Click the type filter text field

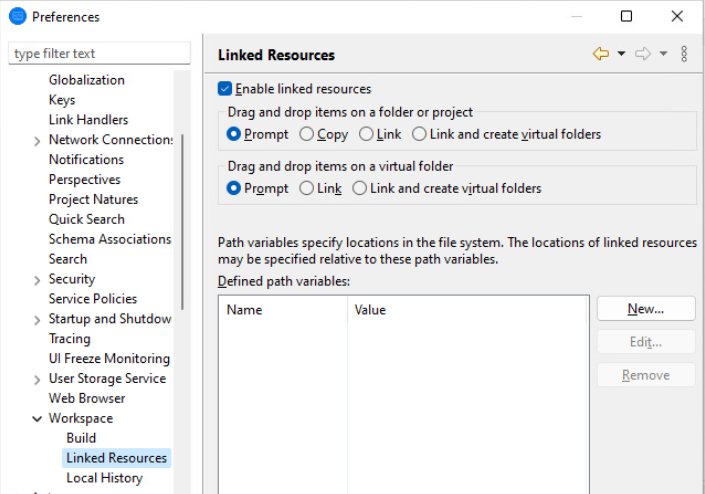(99, 53)
